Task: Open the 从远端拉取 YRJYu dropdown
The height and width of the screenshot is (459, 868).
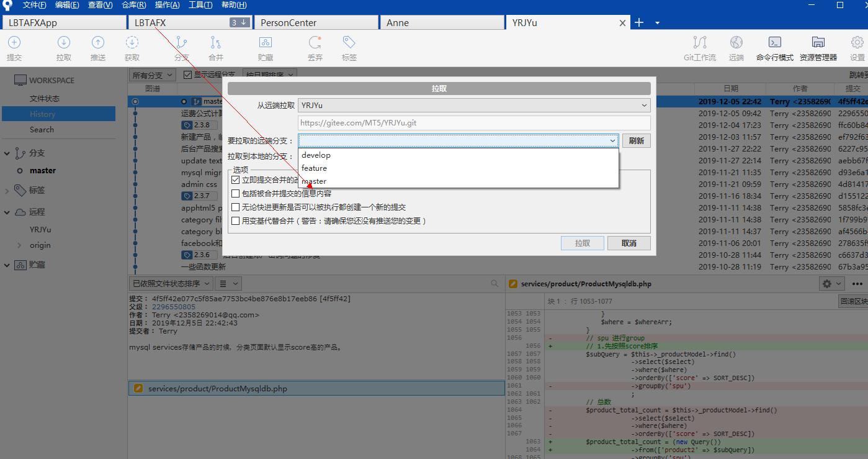Action: pos(474,106)
